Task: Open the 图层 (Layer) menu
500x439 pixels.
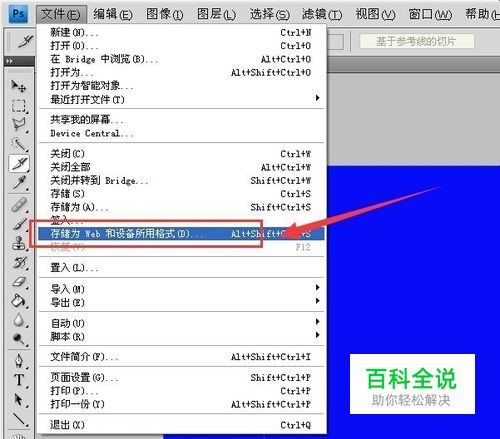Action: pos(217,14)
